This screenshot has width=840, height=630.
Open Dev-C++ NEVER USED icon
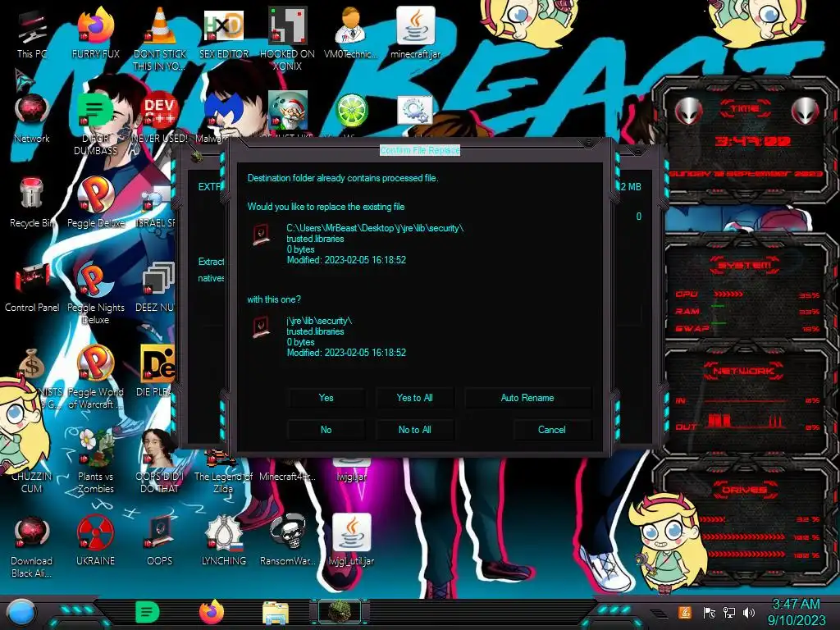tap(159, 118)
